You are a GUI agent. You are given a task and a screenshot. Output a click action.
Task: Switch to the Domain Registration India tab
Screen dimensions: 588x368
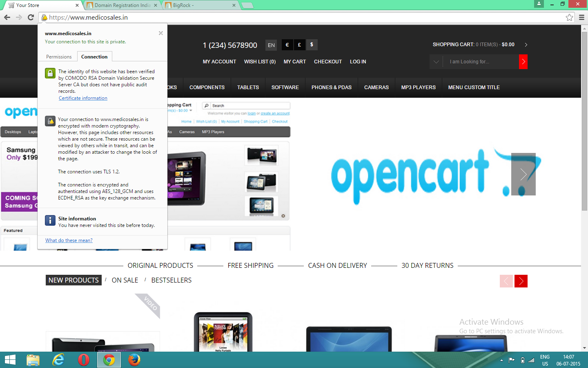[x=122, y=5]
